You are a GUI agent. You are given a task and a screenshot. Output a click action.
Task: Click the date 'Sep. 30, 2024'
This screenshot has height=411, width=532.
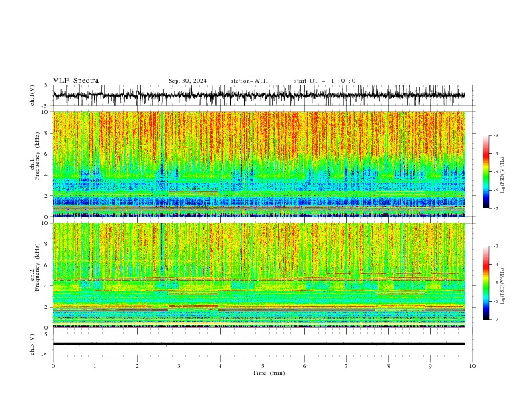187,81
